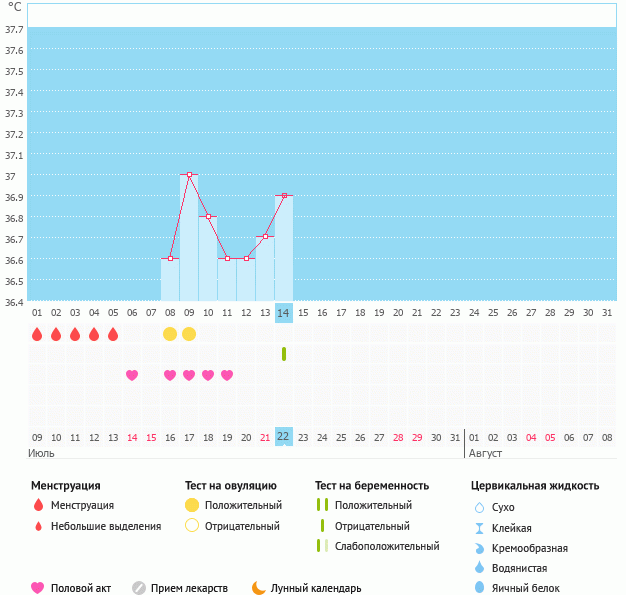The height and width of the screenshot is (595, 626).
Task: Click menstruation drop icon on day 01
Action: 37,334
